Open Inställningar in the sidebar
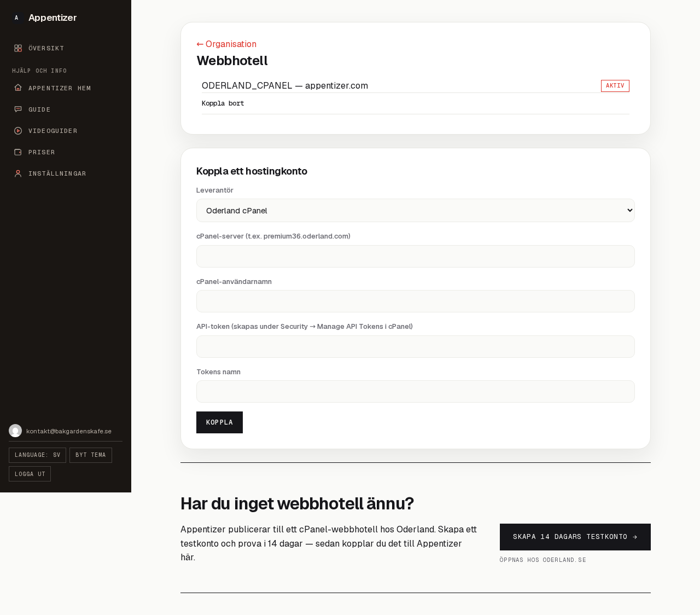 pos(66,173)
